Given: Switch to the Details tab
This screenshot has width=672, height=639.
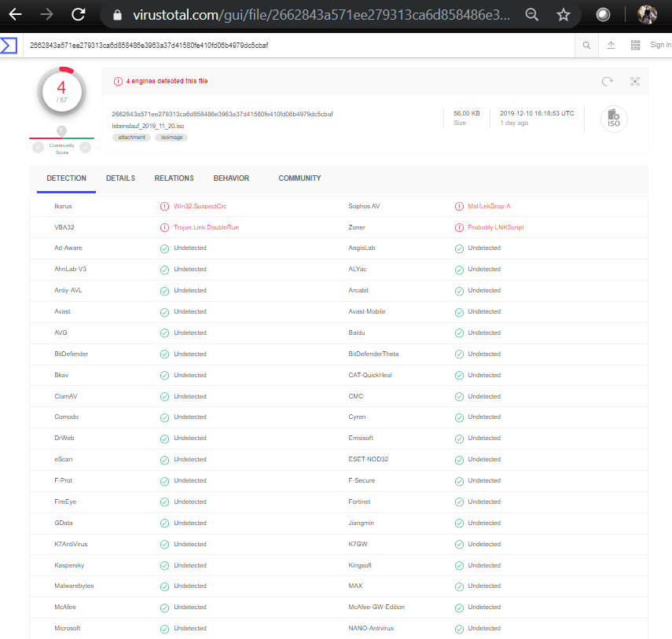Looking at the screenshot, I should [120, 178].
